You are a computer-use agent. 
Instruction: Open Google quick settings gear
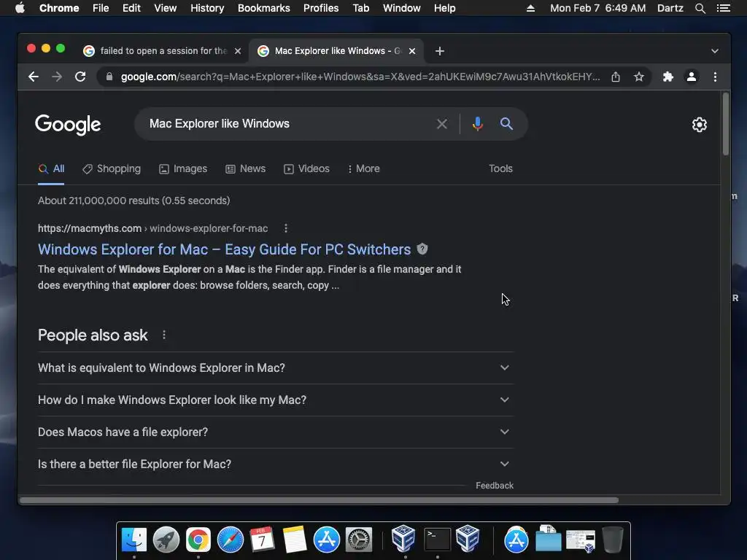pos(700,124)
